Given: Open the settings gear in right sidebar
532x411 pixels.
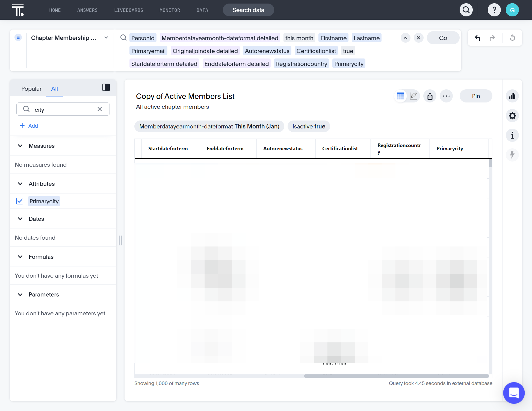Looking at the screenshot, I should tap(512, 116).
